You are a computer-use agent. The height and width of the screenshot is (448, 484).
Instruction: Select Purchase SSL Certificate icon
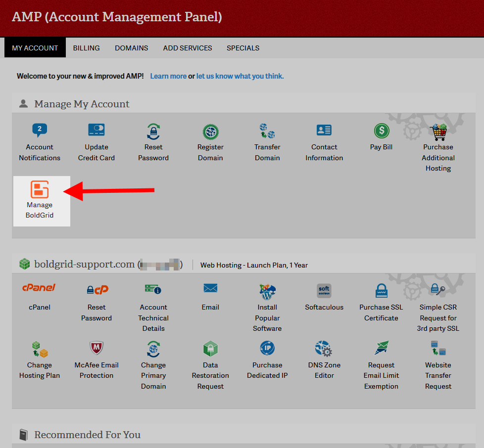pos(381,291)
